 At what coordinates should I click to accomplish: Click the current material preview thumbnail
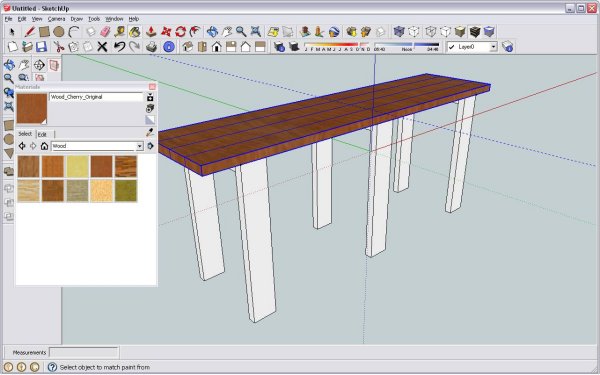coord(32,109)
